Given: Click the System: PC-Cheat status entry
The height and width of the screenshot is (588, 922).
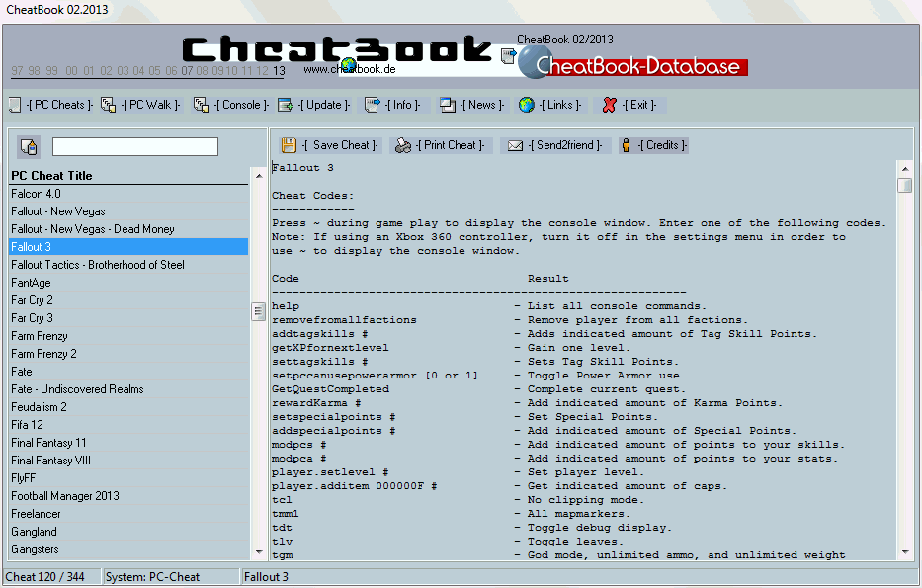Looking at the screenshot, I should coord(171,577).
